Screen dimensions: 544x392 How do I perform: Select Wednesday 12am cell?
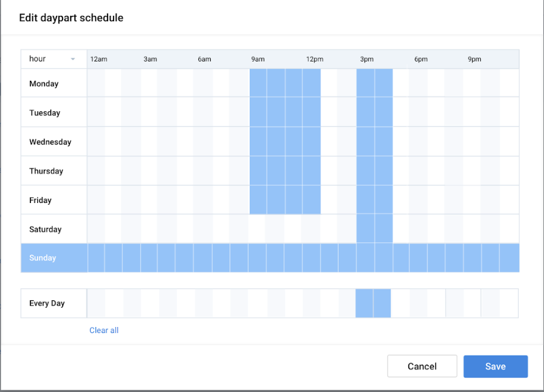[x=96, y=142]
